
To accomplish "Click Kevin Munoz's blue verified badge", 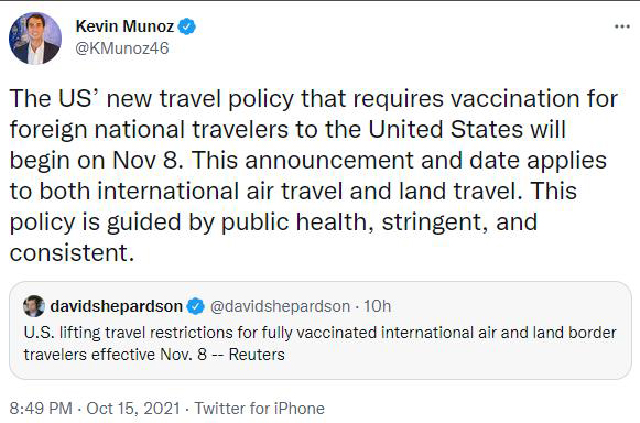I will (x=187, y=27).
